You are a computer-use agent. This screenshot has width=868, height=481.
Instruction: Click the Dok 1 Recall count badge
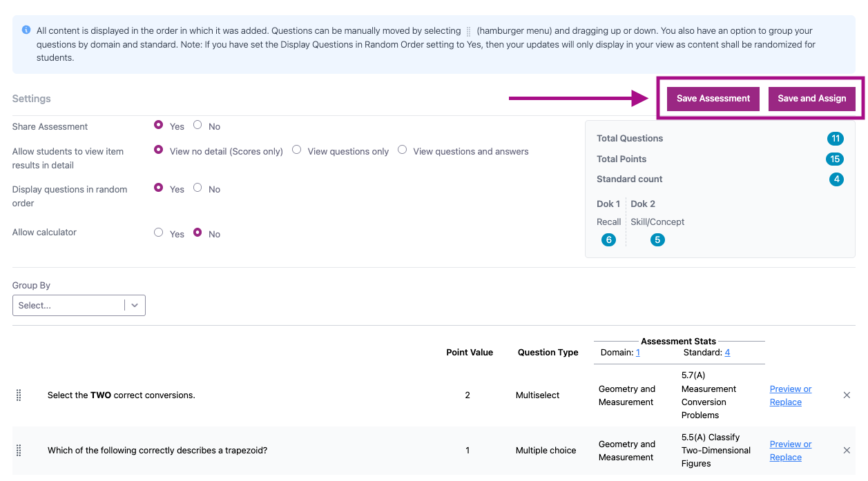click(608, 240)
